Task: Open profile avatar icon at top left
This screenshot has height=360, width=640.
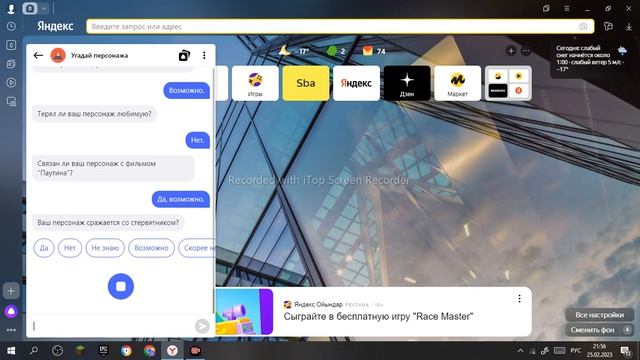Action: tap(11, 8)
